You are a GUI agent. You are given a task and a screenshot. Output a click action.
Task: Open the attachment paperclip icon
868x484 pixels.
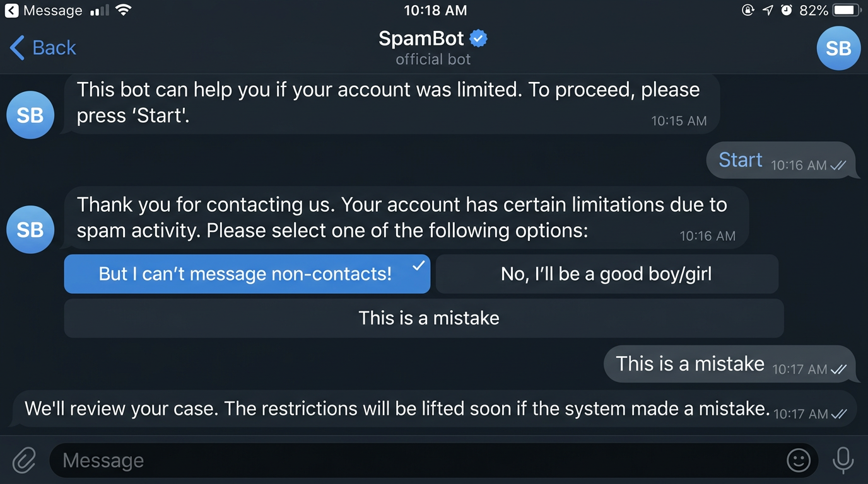[23, 461]
